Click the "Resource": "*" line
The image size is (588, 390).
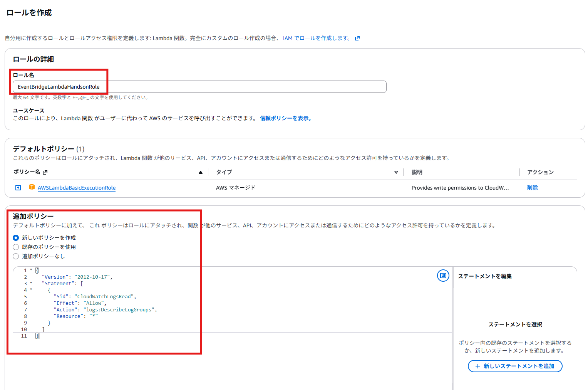76,316
